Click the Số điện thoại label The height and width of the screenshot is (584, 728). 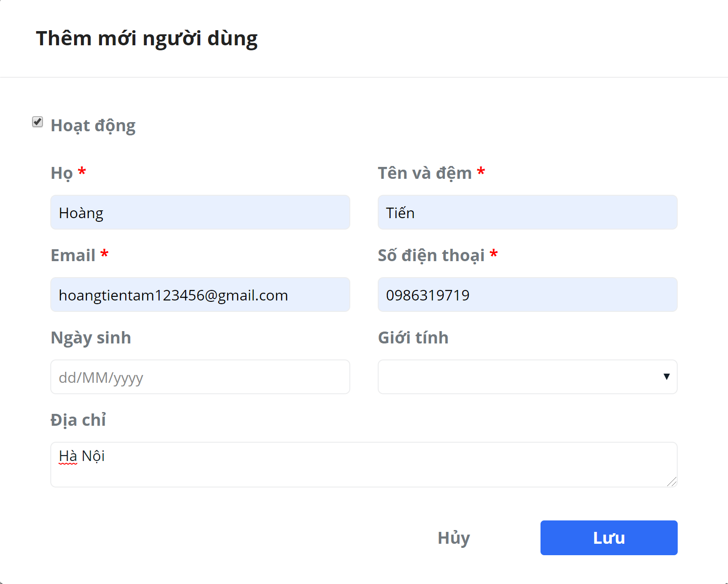(x=431, y=256)
